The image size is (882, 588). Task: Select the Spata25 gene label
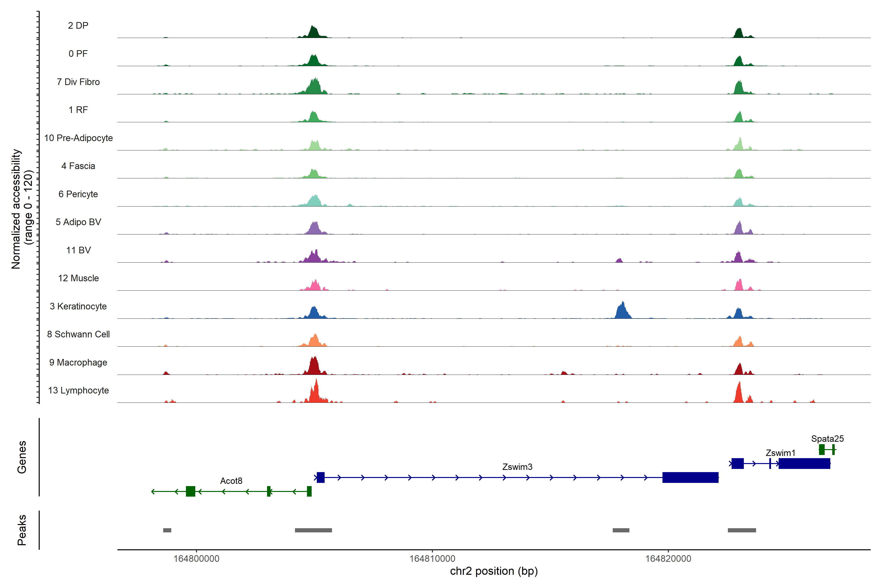(827, 439)
